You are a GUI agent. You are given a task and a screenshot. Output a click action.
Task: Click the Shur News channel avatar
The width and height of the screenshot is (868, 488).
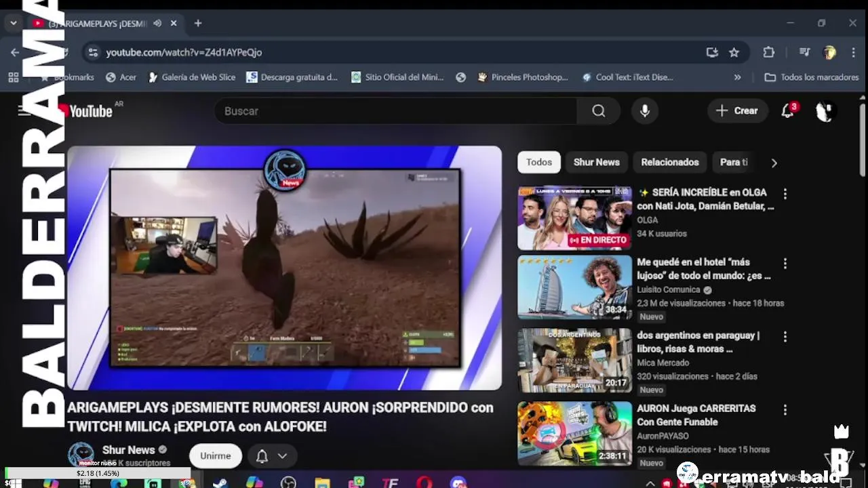[81, 455]
